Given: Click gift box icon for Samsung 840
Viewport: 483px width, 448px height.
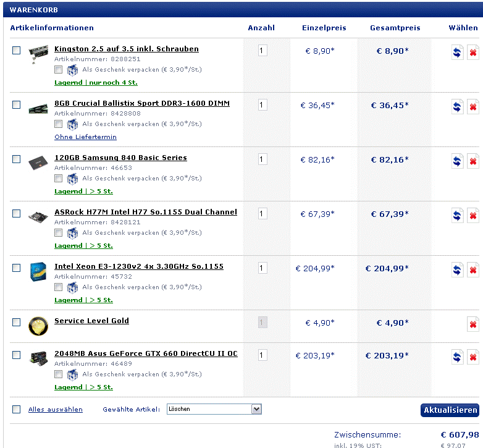Looking at the screenshot, I should click(x=72, y=179).
